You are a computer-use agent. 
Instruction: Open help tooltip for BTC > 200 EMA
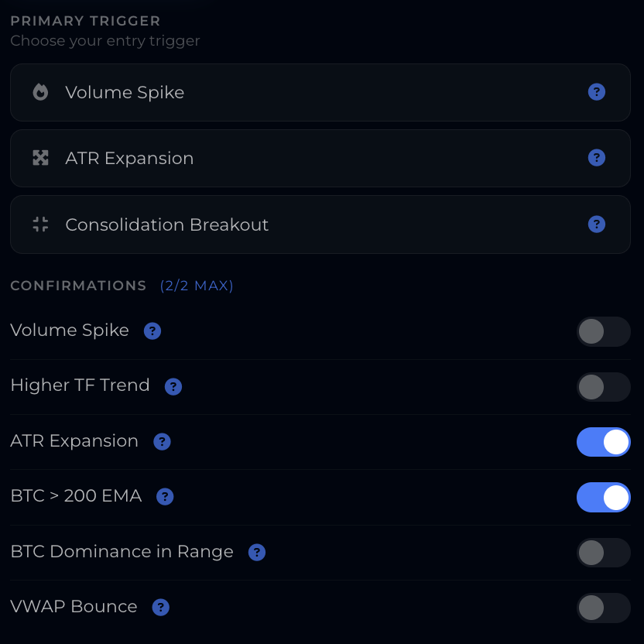(164, 497)
